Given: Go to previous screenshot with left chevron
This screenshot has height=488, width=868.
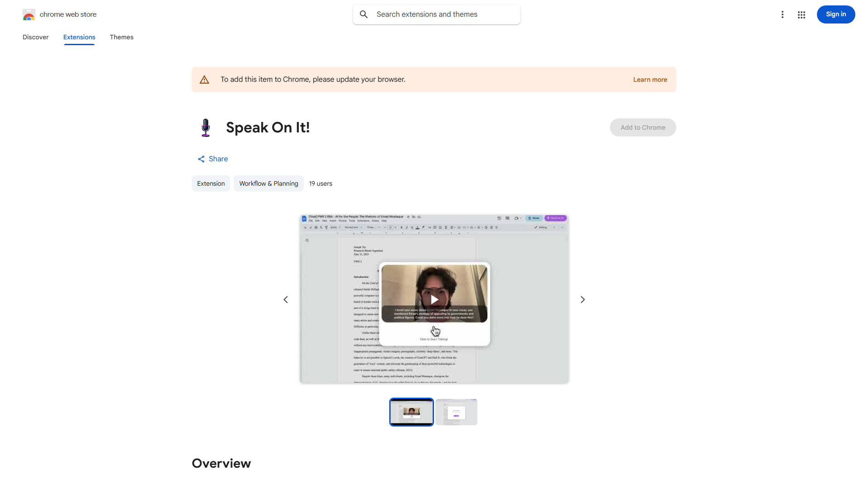Looking at the screenshot, I should (286, 300).
